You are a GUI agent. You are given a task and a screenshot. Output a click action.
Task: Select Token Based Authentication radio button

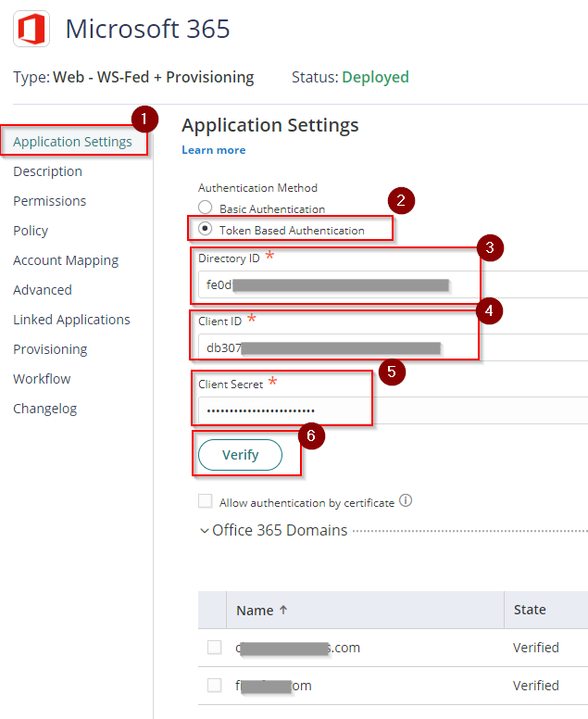point(205,228)
